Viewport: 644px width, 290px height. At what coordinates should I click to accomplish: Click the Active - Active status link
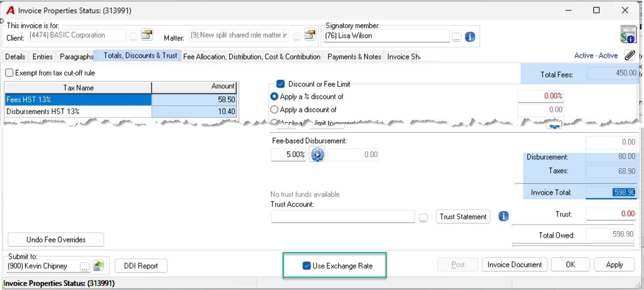pyautogui.click(x=596, y=55)
